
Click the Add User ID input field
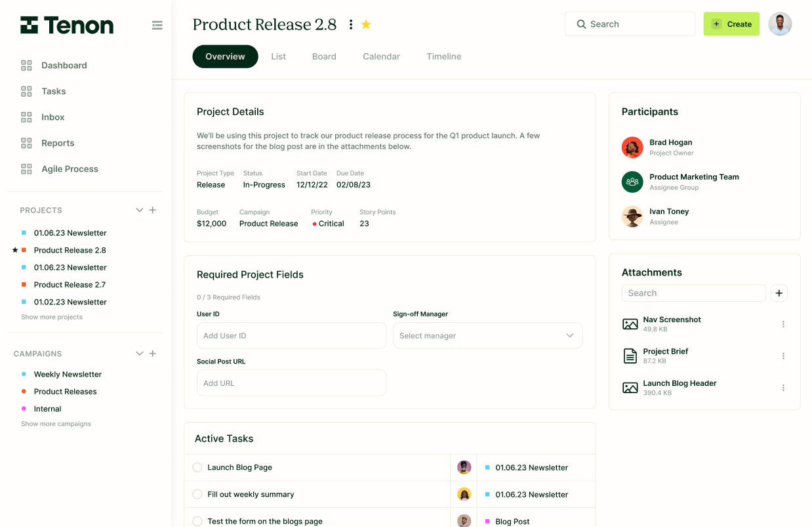click(291, 335)
